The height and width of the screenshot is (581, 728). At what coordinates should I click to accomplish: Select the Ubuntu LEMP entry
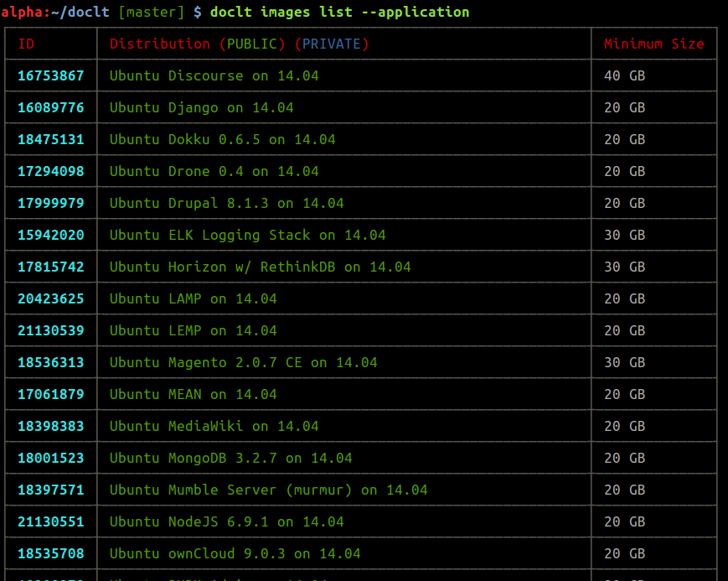tap(193, 330)
